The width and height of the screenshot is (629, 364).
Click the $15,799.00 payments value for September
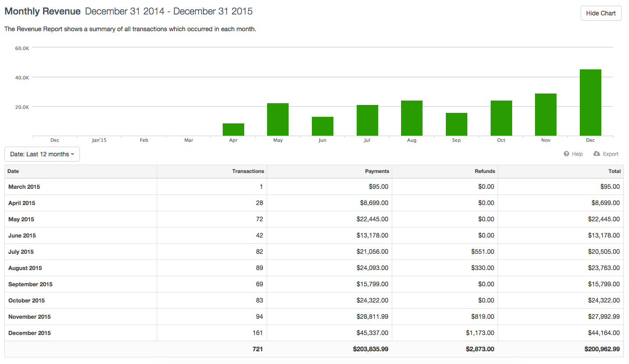tap(372, 285)
